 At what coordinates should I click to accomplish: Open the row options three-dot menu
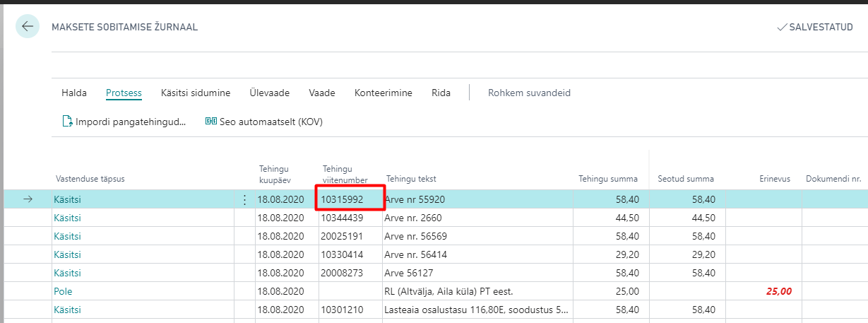[245, 200]
